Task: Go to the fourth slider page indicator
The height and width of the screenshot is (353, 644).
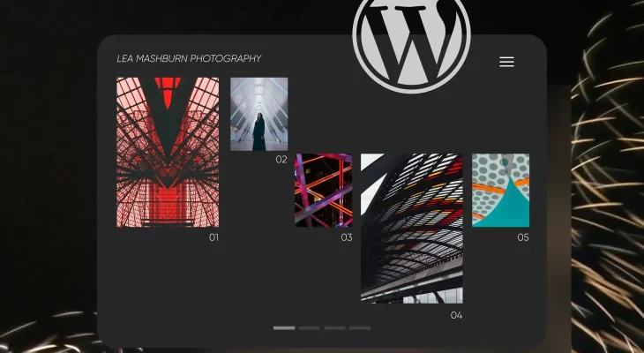Action: click(x=360, y=328)
